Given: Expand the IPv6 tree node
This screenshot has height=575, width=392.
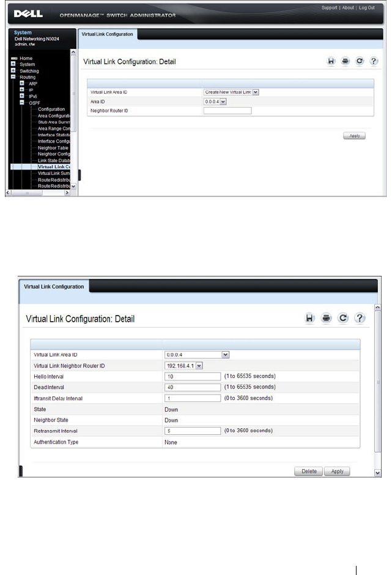Looking at the screenshot, I should 22,96.
